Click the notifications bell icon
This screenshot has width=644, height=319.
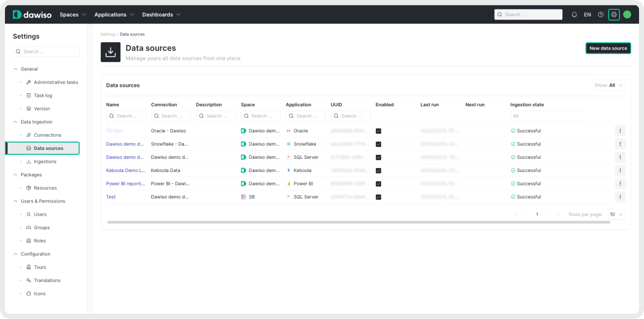click(x=574, y=15)
